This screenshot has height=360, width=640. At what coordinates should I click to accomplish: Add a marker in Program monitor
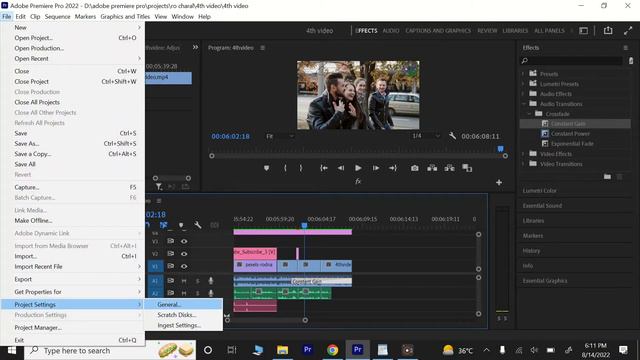point(266,168)
